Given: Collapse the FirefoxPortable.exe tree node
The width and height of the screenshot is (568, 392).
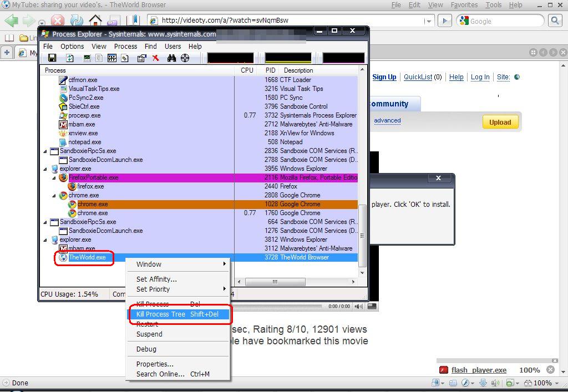Looking at the screenshot, I should (54, 178).
